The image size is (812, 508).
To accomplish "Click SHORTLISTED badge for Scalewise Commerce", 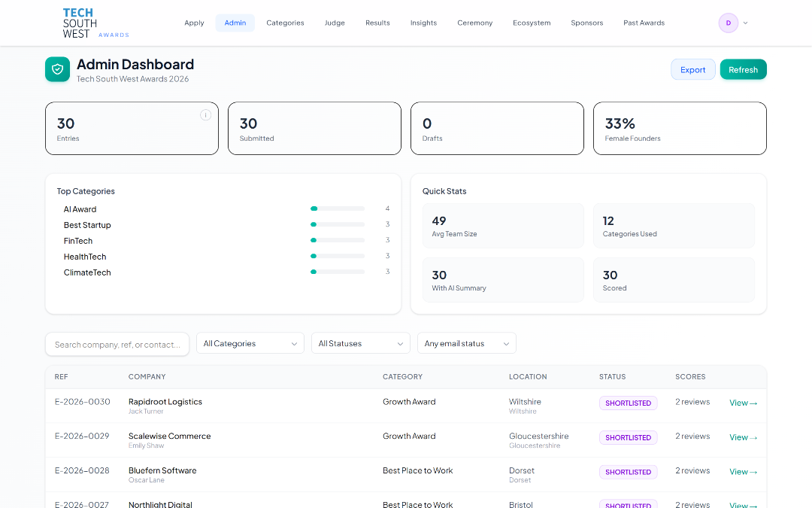I will [x=628, y=437].
